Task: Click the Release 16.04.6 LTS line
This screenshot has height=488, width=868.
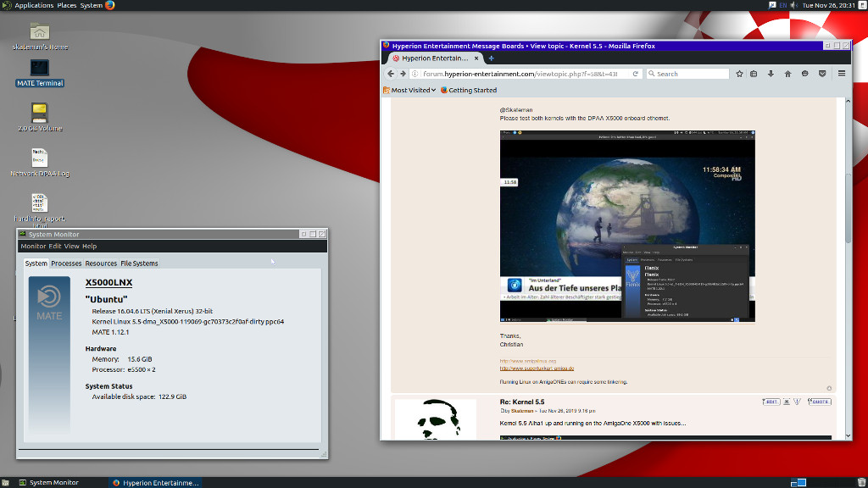Action: [153, 311]
